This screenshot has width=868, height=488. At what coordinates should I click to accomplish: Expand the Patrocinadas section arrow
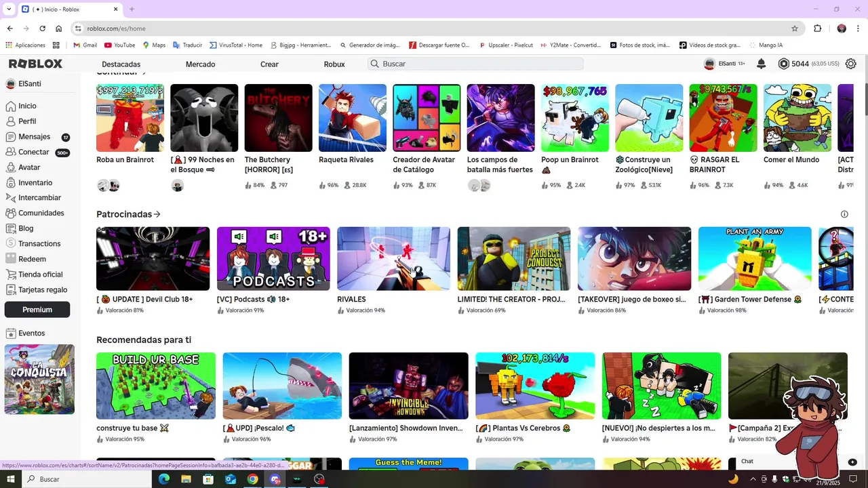point(157,214)
